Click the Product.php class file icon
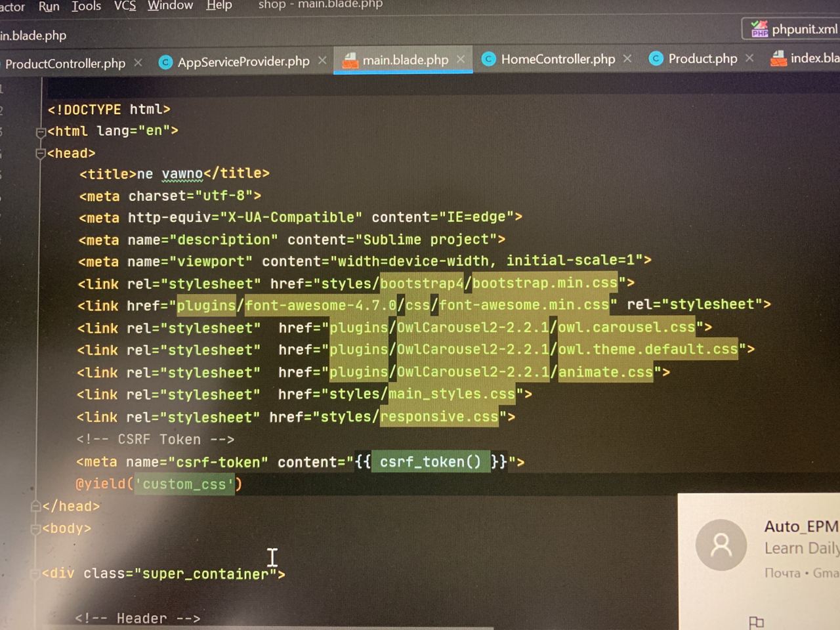This screenshot has height=630, width=840. (x=656, y=58)
